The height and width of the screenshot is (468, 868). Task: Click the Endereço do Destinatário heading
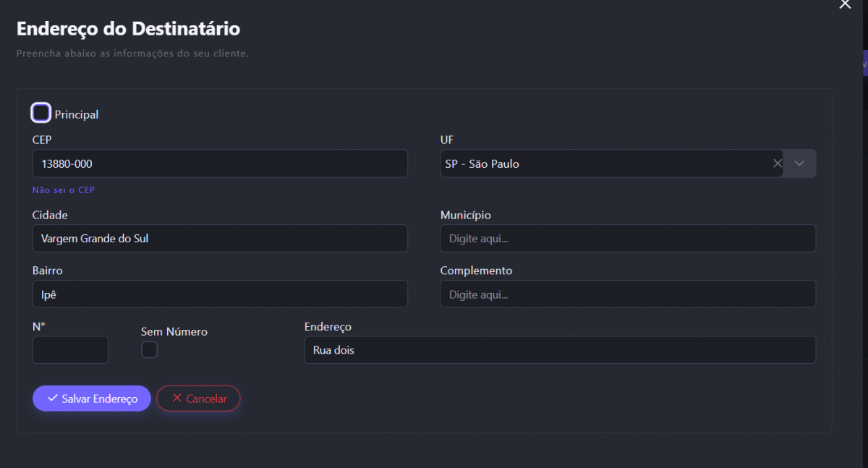128,29
